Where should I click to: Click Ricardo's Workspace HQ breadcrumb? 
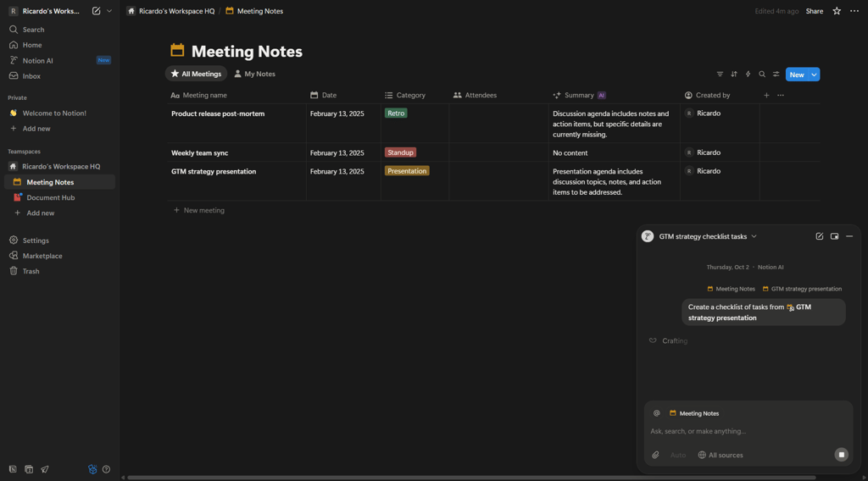coord(171,11)
